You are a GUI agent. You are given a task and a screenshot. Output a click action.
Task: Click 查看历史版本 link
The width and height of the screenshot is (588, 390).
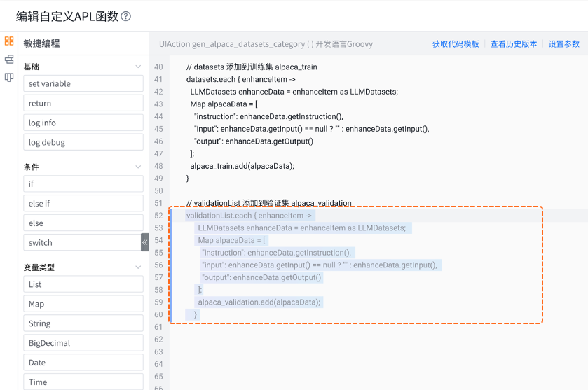point(514,43)
